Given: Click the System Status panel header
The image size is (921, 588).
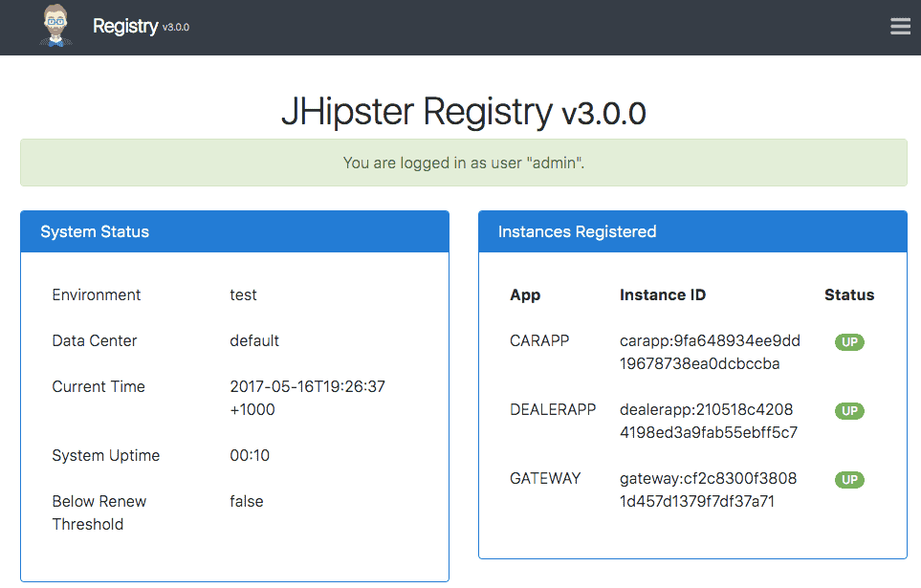Looking at the screenshot, I should coord(235,231).
